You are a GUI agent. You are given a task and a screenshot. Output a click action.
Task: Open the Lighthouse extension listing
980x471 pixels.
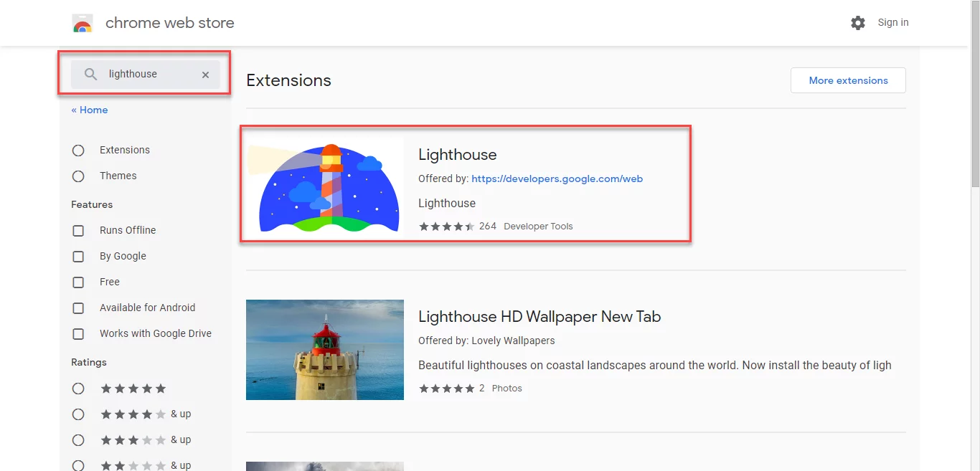[x=457, y=154]
